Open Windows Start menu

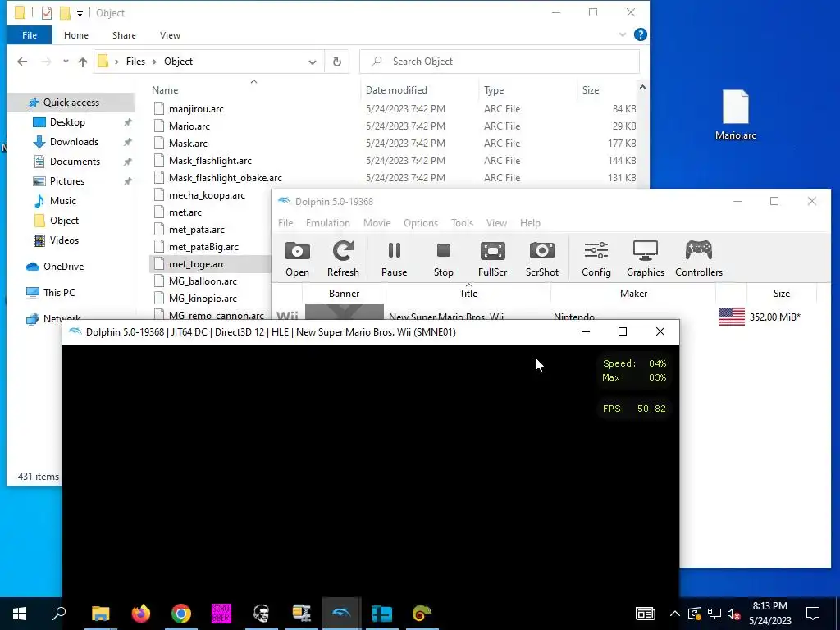click(x=20, y=614)
